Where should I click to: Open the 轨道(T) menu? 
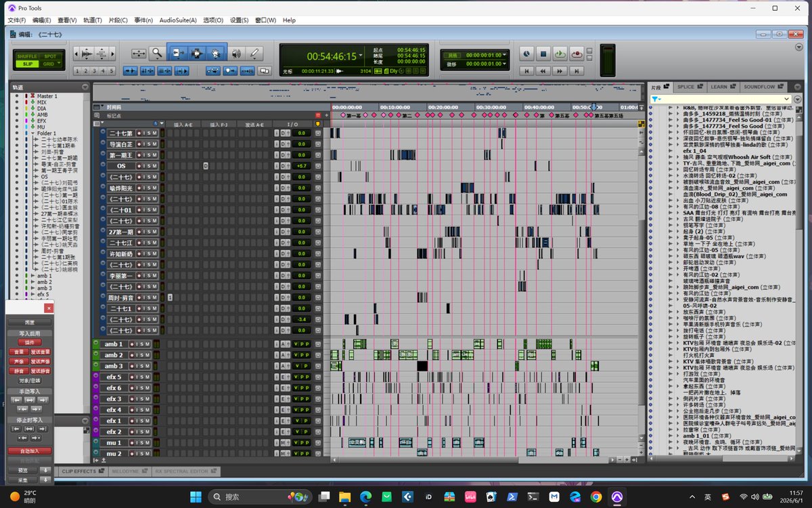pyautogui.click(x=93, y=20)
